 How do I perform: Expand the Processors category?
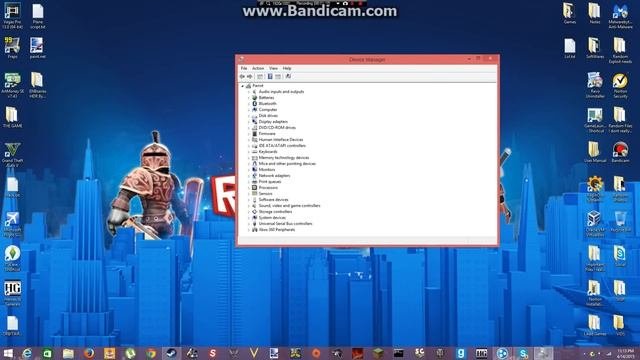(249, 188)
